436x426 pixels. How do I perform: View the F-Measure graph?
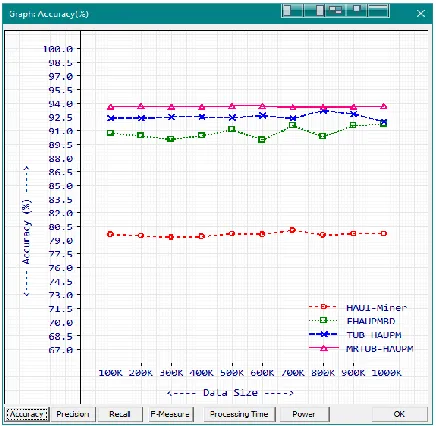[170, 414]
